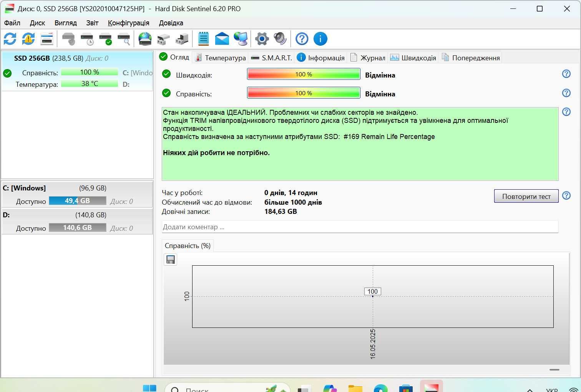The width and height of the screenshot is (581, 392).
Task: Open the blue notepad report icon
Action: pos(203,39)
